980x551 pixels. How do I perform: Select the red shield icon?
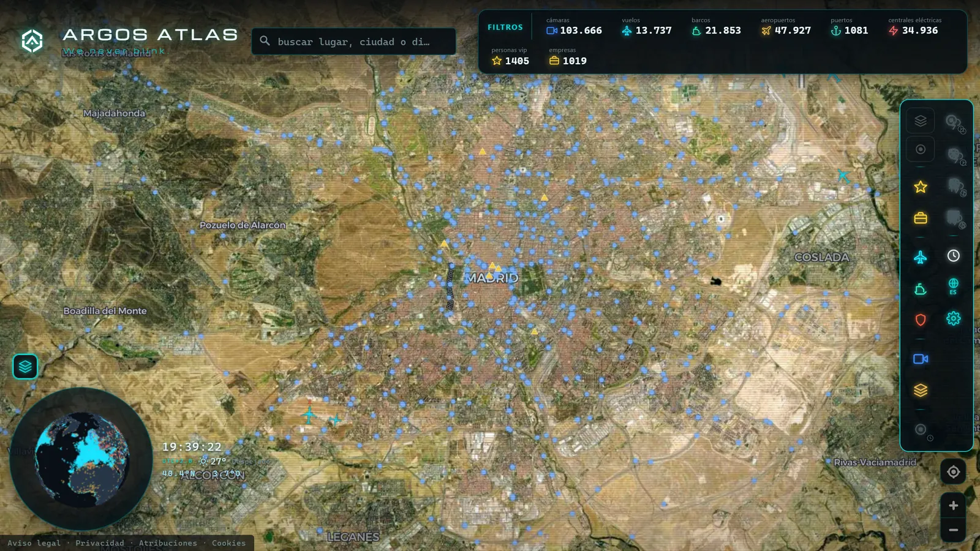(920, 320)
